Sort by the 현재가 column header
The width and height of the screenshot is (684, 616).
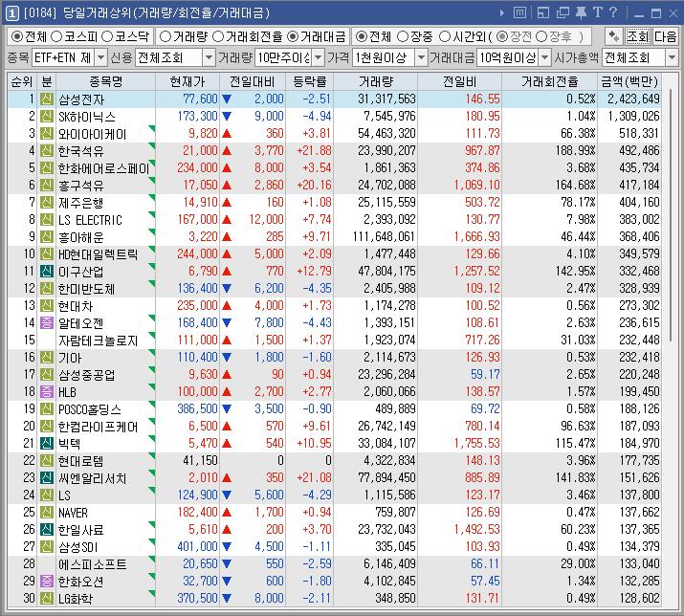click(x=188, y=82)
